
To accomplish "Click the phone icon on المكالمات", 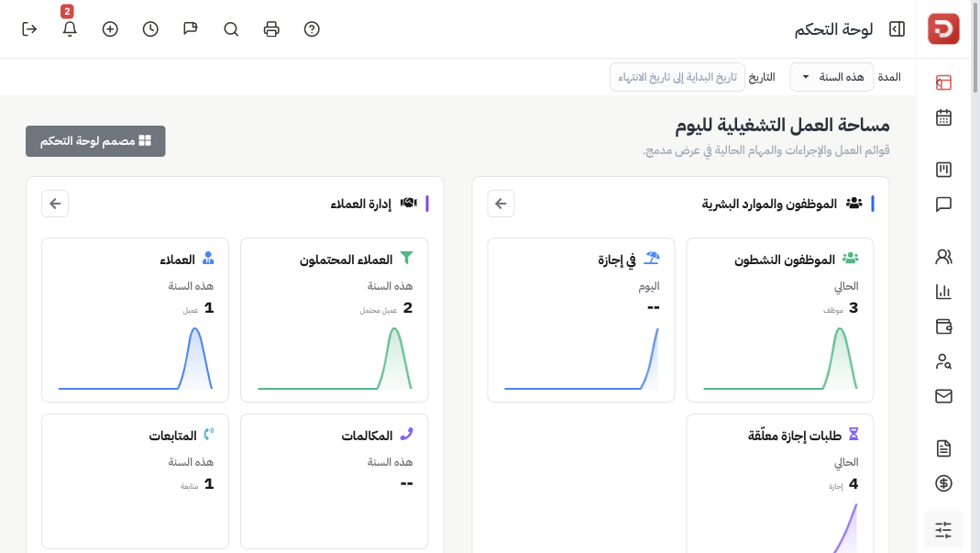I will click(406, 434).
